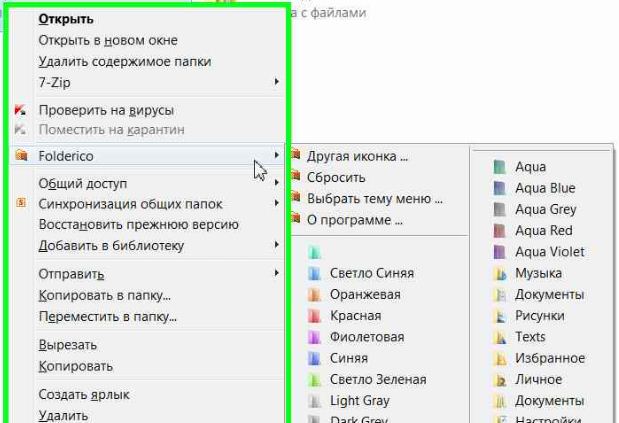Pick the light blue Светло Синяя folder icon
Image resolution: width=619 pixels, height=423 pixels.
pos(315,273)
